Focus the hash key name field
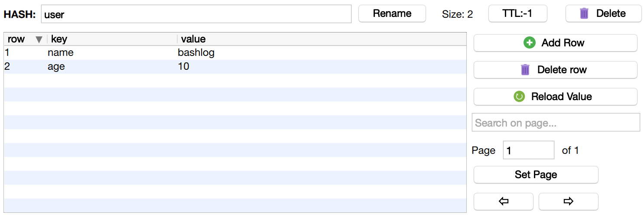Screen dimensions: 644x215 coord(196,14)
